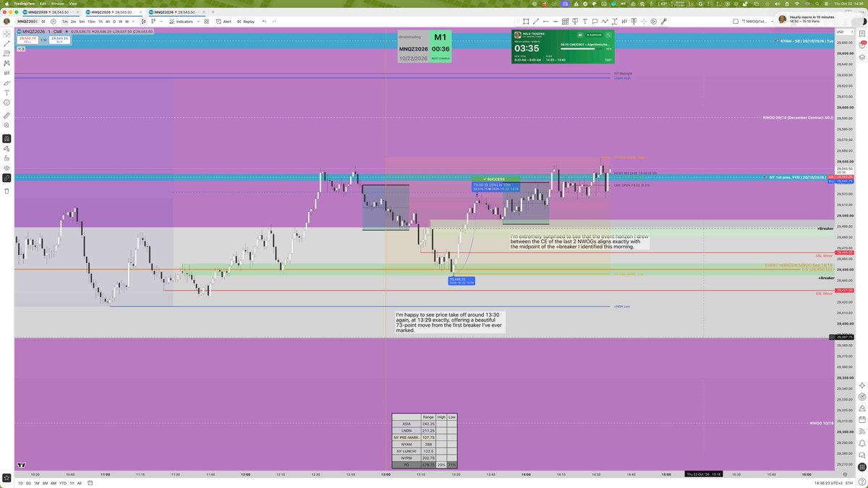Screen dimensions: 868x488
Task: Open the Edit menu
Action: (x=43, y=4)
